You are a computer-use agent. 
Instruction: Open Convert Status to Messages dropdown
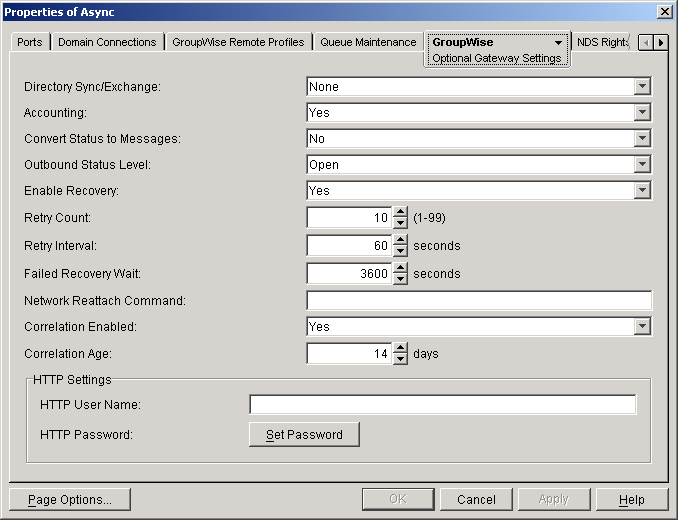click(643, 138)
